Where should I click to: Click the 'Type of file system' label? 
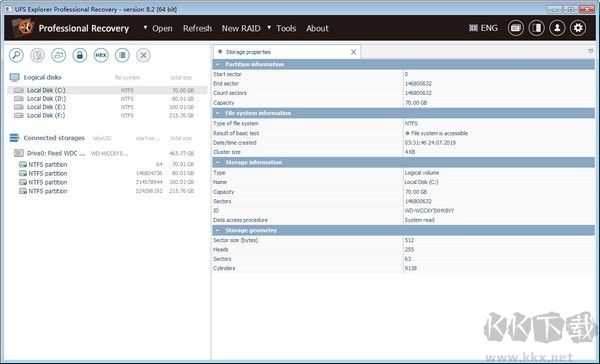(236, 124)
